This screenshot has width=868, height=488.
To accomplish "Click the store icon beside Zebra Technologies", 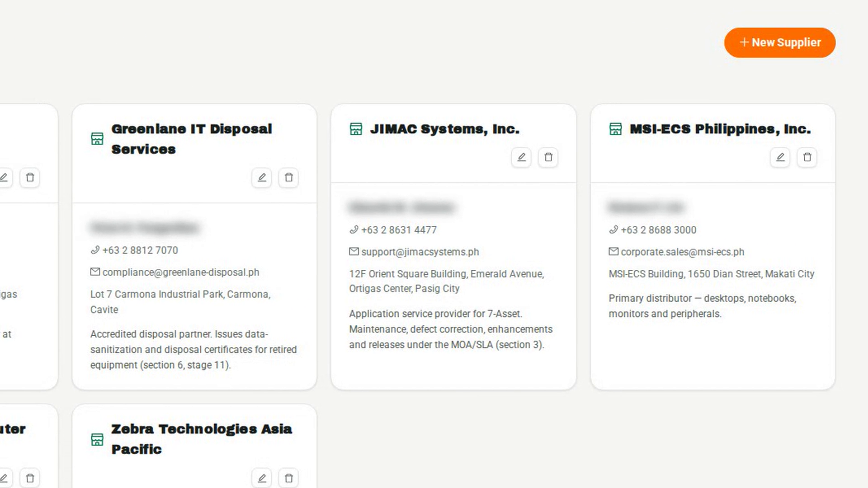I will (x=97, y=439).
